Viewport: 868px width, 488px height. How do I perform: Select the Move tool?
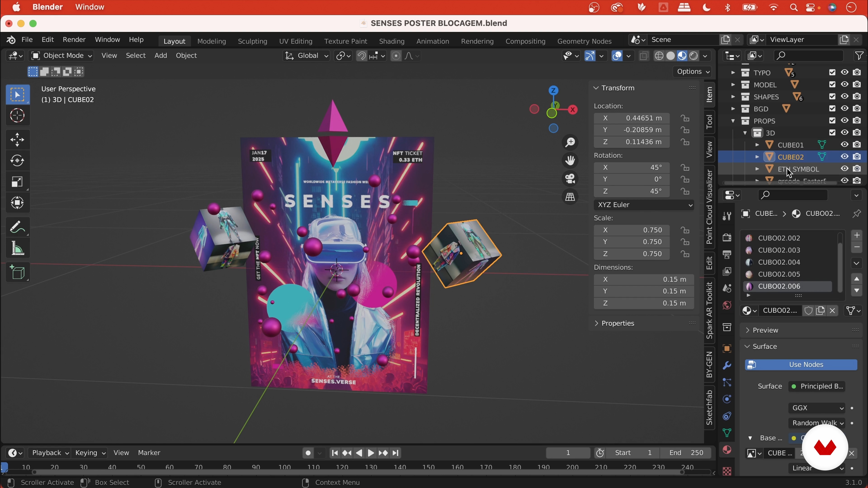click(x=18, y=139)
